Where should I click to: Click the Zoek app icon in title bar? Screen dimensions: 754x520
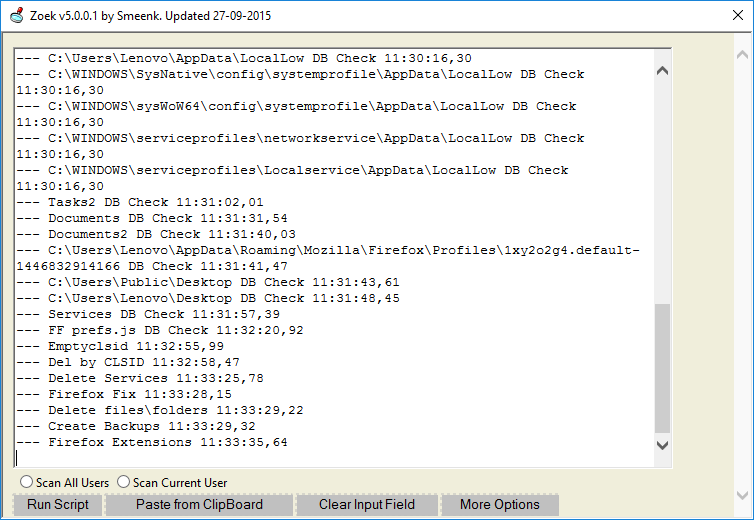[16, 16]
